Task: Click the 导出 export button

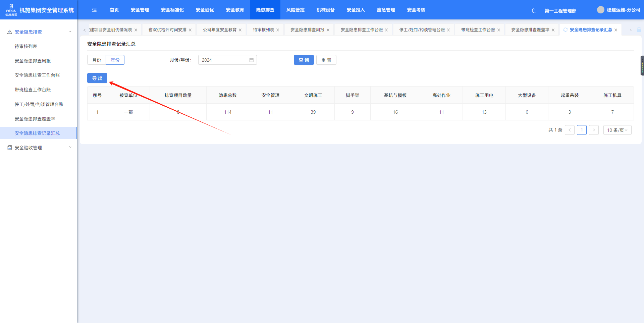Action: (x=97, y=78)
